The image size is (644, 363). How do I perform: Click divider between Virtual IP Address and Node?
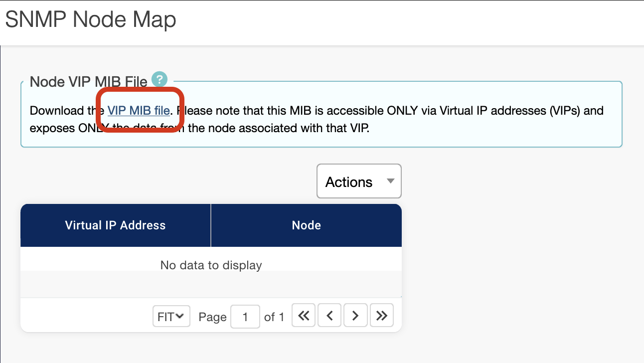(211, 225)
